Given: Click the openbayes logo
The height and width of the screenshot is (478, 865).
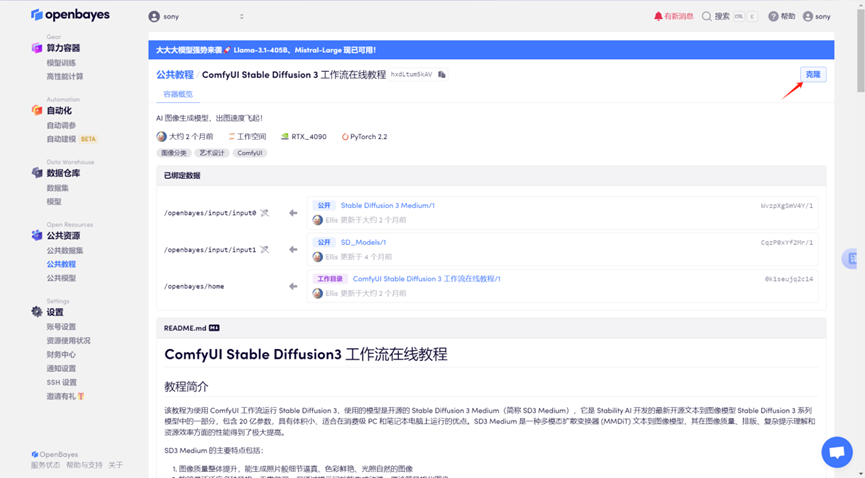Looking at the screenshot, I should [70, 15].
